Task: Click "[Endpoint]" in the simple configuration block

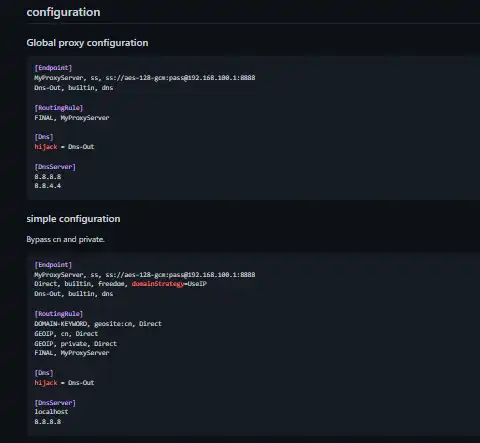Action: pyautogui.click(x=53, y=265)
